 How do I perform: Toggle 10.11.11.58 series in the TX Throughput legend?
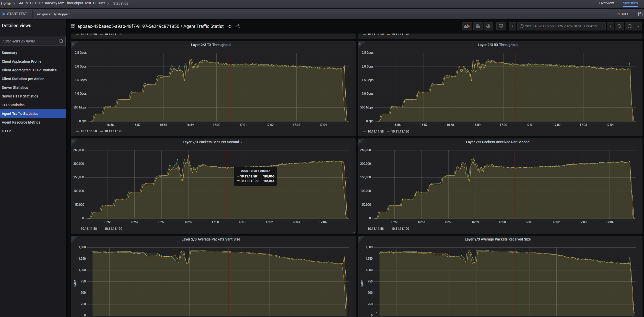[x=88, y=131]
